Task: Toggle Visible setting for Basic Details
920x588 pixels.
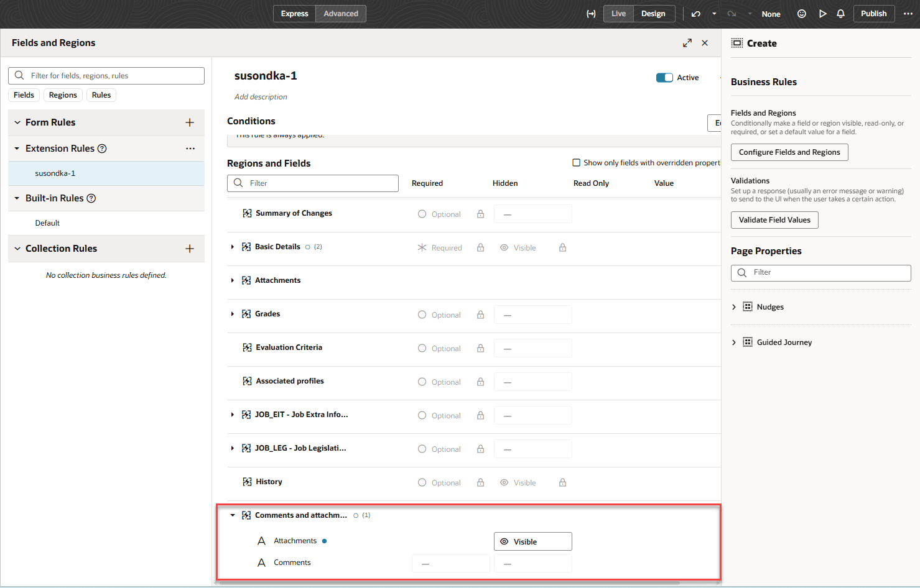Action: pyautogui.click(x=518, y=247)
